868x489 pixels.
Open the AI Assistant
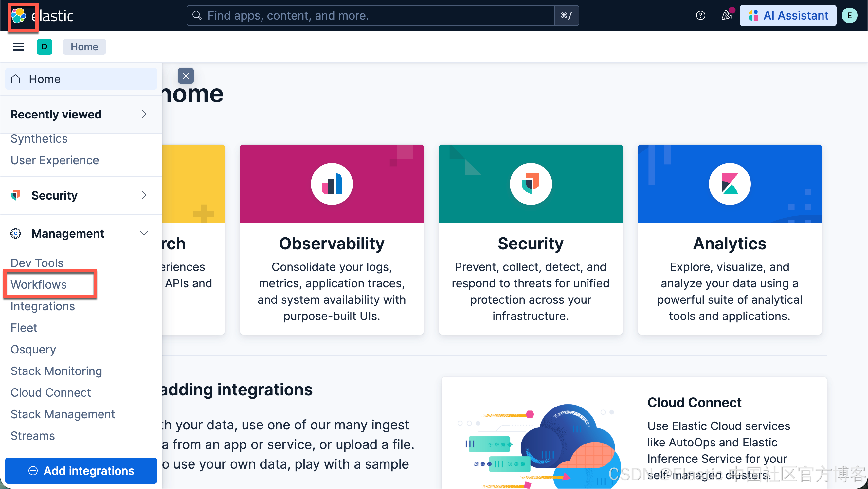788,15
